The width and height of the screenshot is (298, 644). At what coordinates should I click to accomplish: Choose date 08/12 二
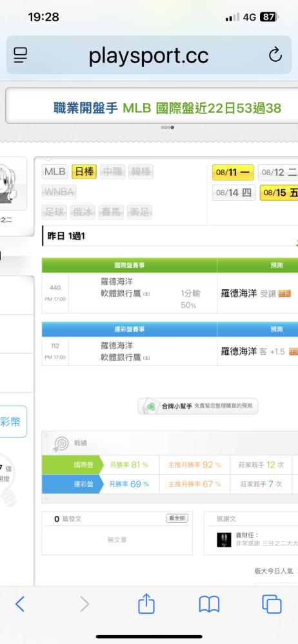pos(278,173)
